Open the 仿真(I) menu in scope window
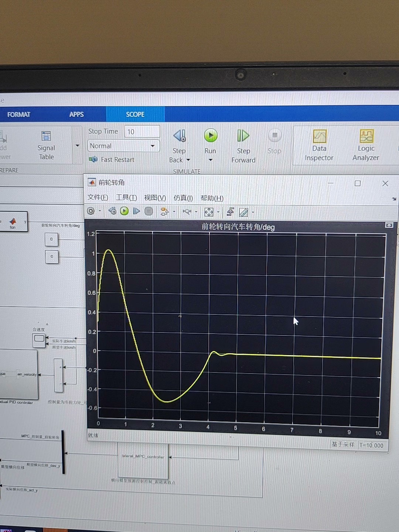The height and width of the screenshot is (532, 399). click(x=183, y=198)
